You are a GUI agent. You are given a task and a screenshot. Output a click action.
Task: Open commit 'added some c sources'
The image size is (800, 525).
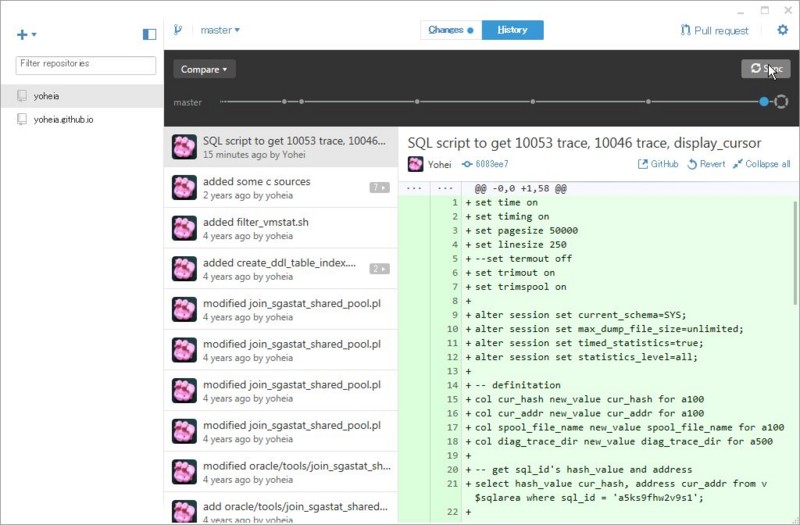coord(281,188)
